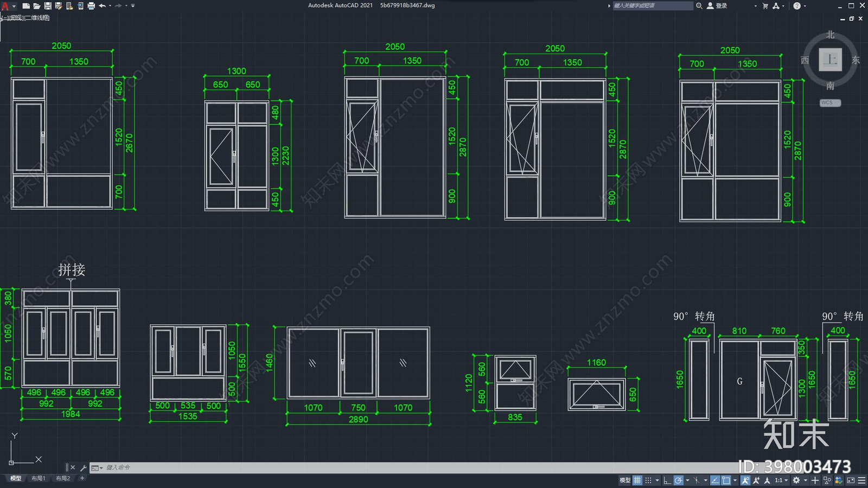
Task: Select the 2890 dimension text
Action: 358,419
